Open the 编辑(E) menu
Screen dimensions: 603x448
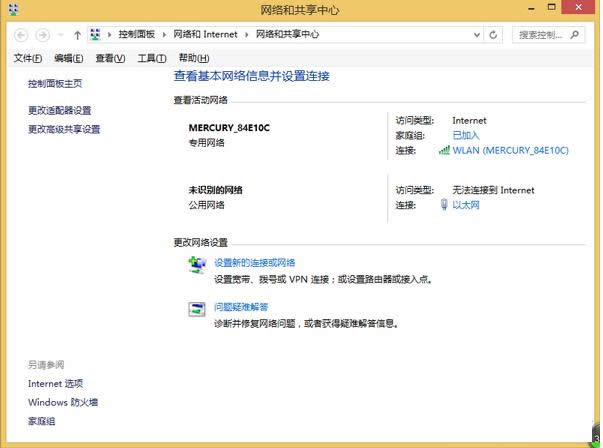68,58
